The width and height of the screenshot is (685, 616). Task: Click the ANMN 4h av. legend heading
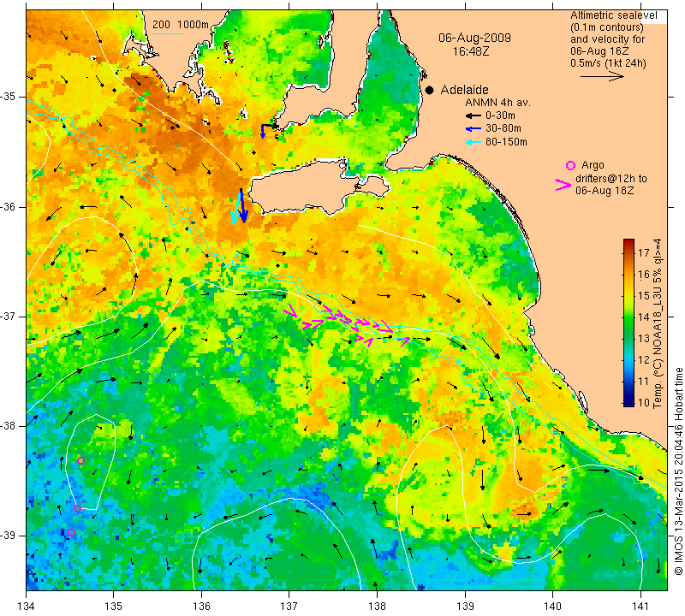pyautogui.click(x=497, y=103)
